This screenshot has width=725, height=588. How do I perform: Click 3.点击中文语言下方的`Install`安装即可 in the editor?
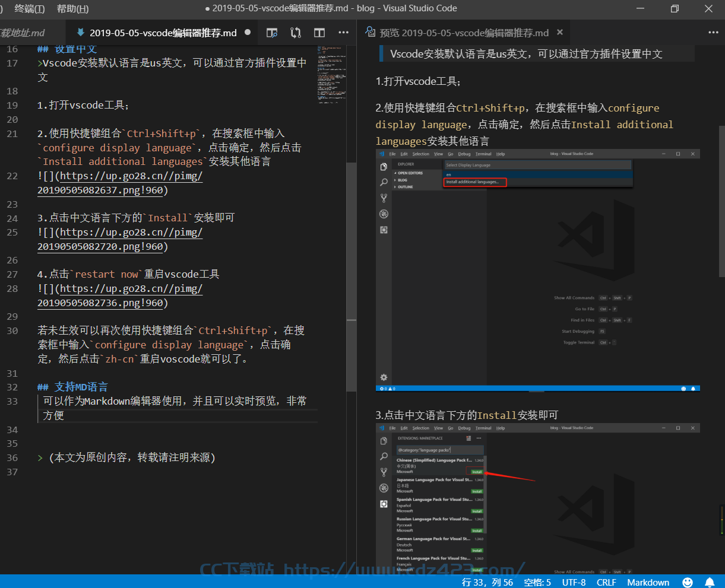point(136,218)
